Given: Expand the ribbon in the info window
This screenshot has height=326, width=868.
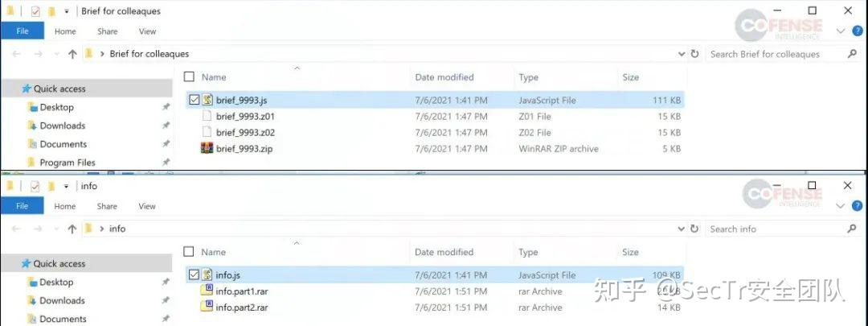Looking at the screenshot, I should point(841,206).
